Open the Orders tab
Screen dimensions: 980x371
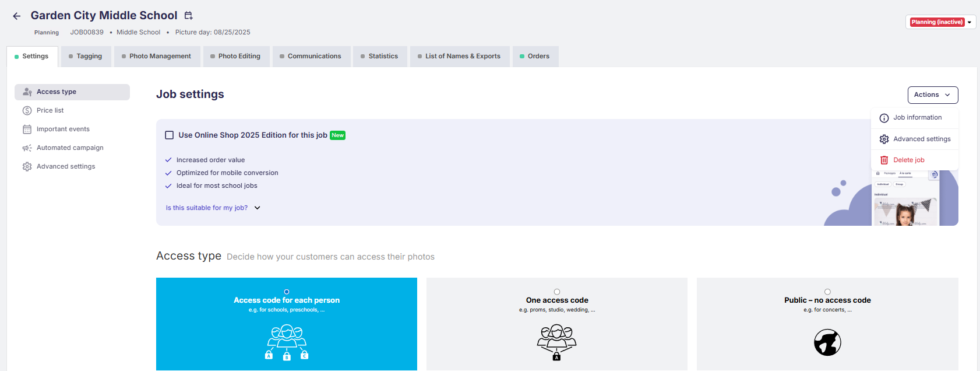click(x=535, y=57)
